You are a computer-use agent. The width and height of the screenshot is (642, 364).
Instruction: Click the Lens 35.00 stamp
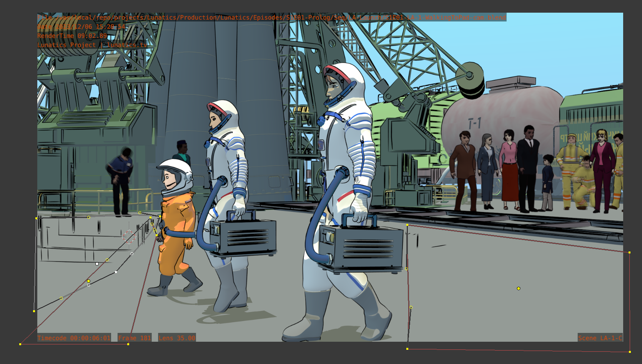pos(177,338)
